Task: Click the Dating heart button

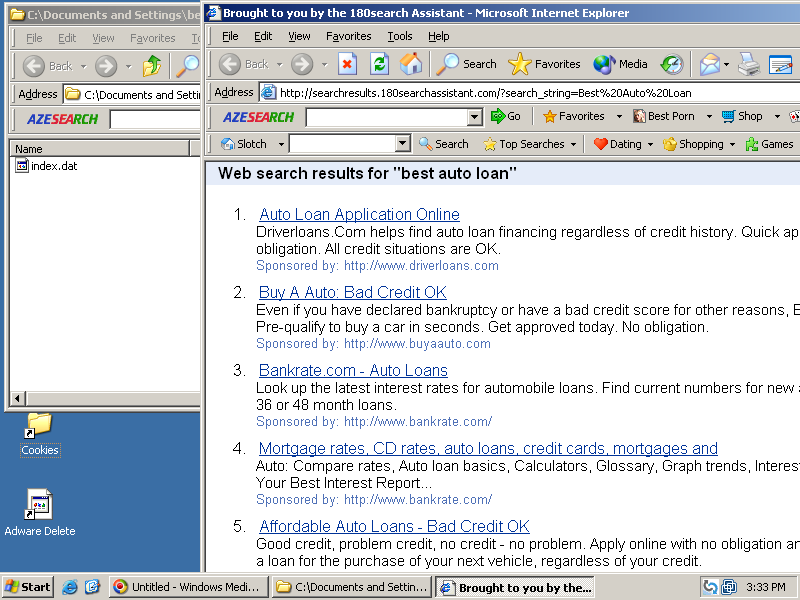Action: tap(618, 144)
